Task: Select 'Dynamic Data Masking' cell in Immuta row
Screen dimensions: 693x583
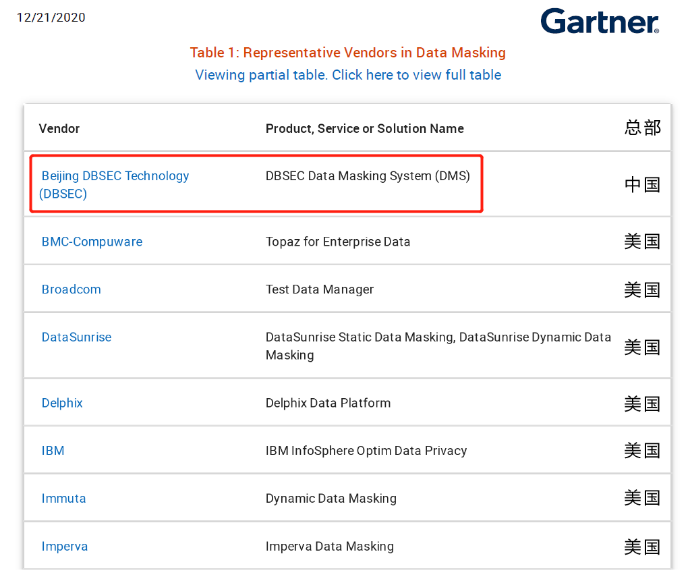Action: click(x=331, y=499)
